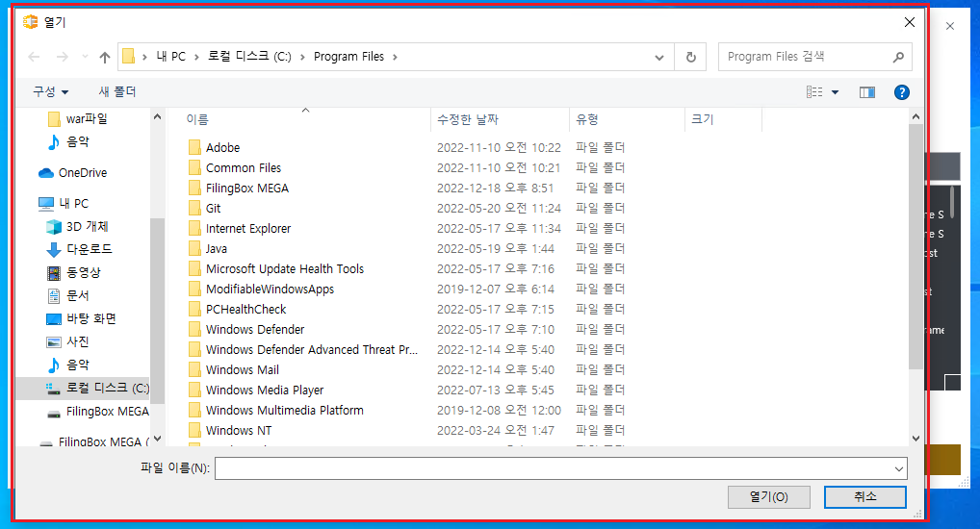The image size is (980, 529).
Task: Select the Windows Mail folder icon
Action: [194, 369]
